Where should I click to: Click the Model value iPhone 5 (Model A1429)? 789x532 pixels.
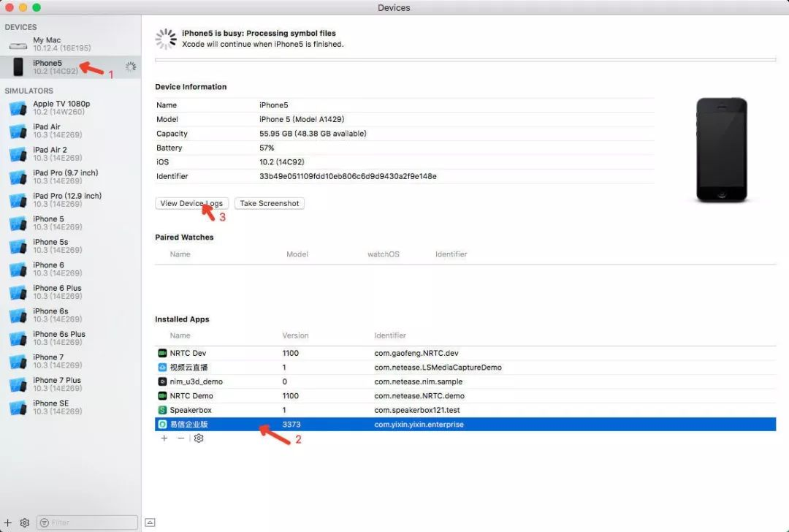tap(302, 119)
